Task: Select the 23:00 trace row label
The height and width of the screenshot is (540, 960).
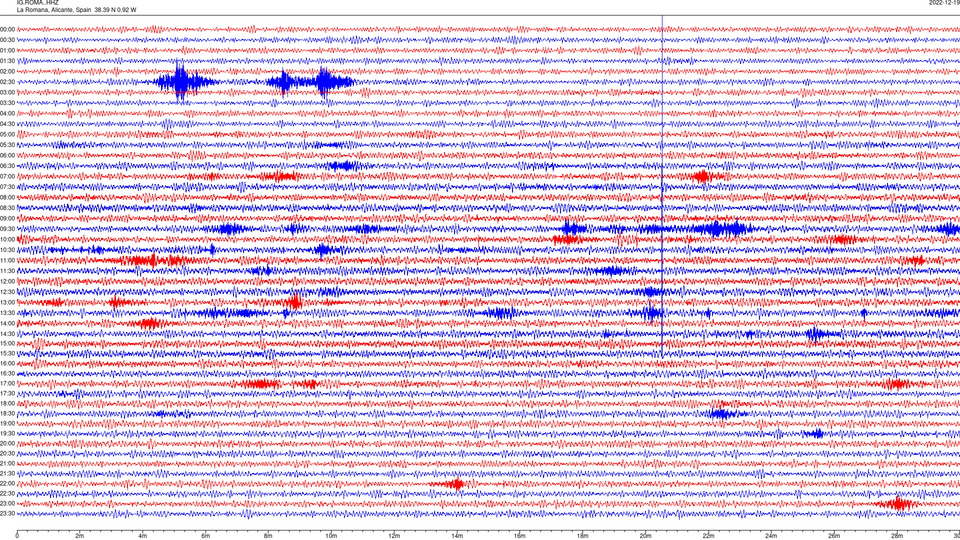Action: [x=7, y=504]
